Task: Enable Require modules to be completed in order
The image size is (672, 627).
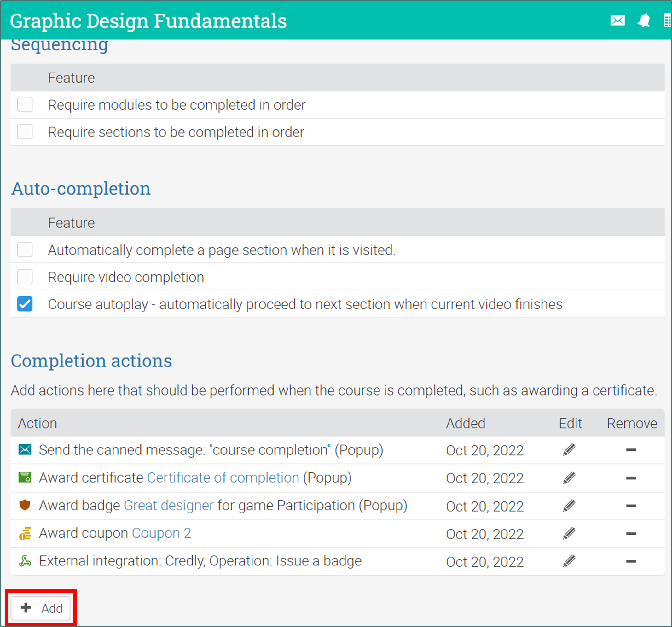Action: (x=25, y=104)
